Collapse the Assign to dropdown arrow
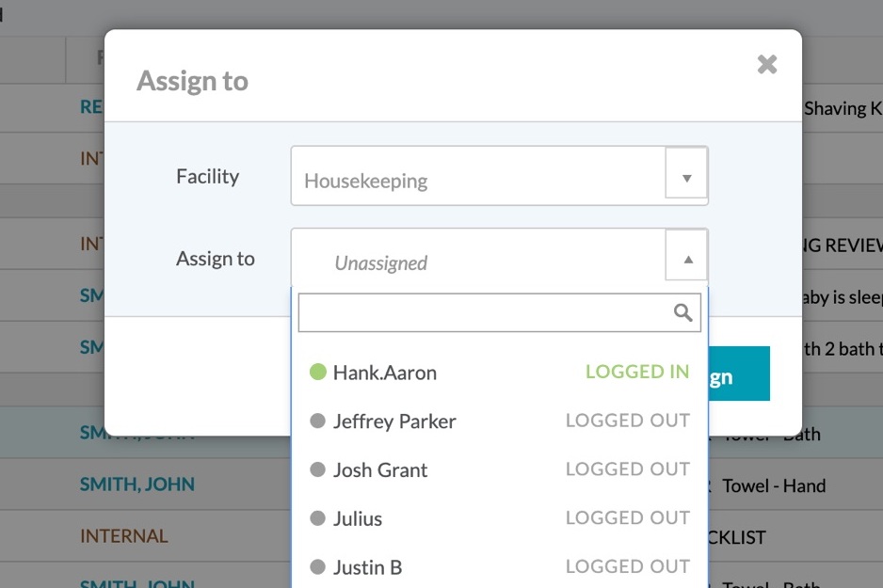 tap(686, 259)
